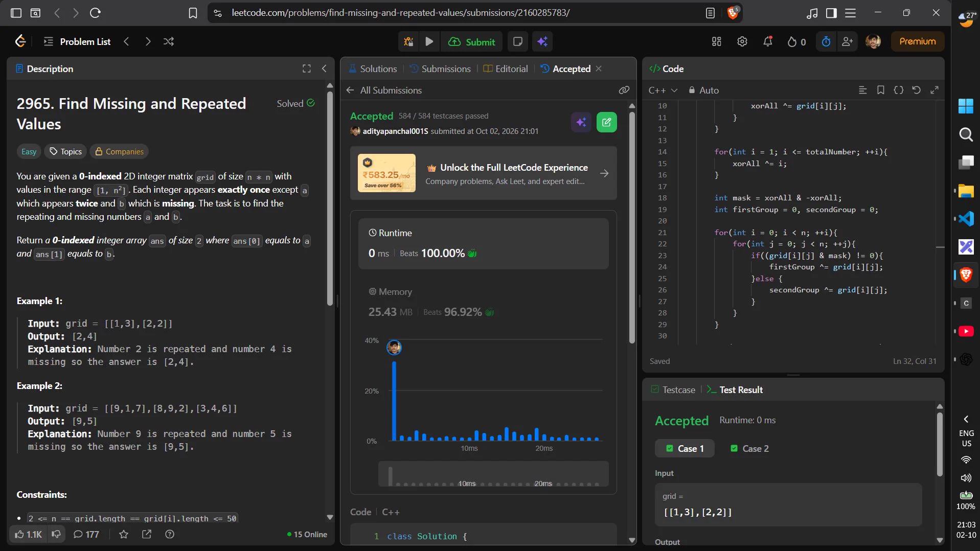Click the invite user icon
Viewport: 980px width, 551px height.
pyautogui.click(x=848, y=42)
